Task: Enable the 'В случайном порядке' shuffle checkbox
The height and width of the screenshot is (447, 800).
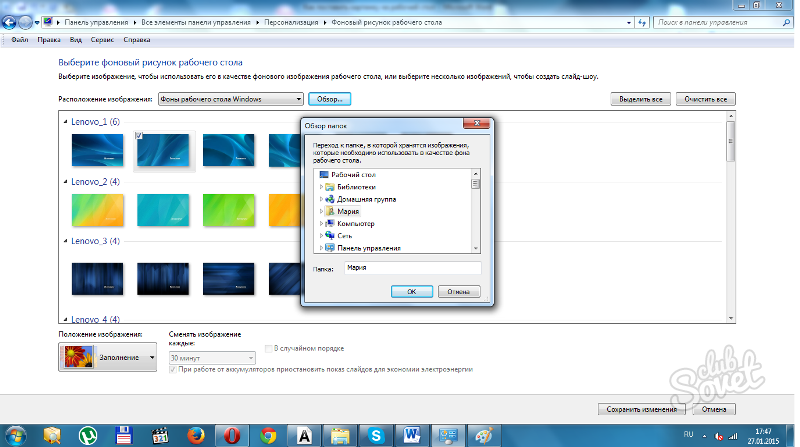Action: coord(268,348)
